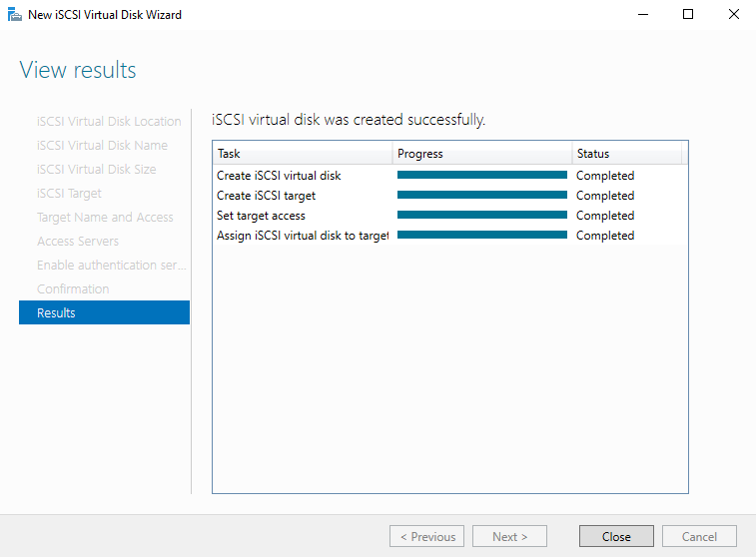Select the Set target access task row

261,216
